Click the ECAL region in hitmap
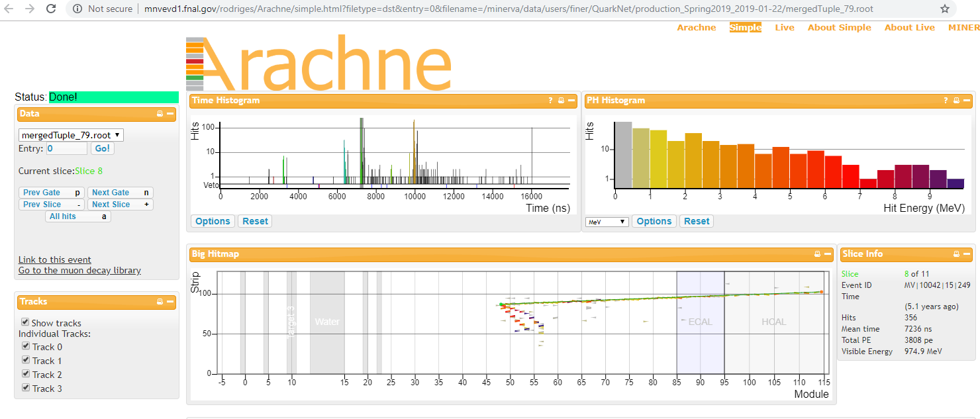This screenshot has height=419, width=980. click(x=701, y=322)
